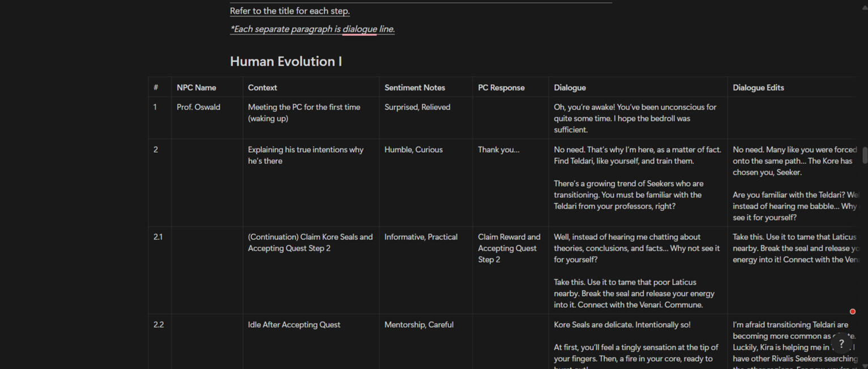The image size is (868, 369).
Task: Select the Context column header
Action: tap(262, 88)
